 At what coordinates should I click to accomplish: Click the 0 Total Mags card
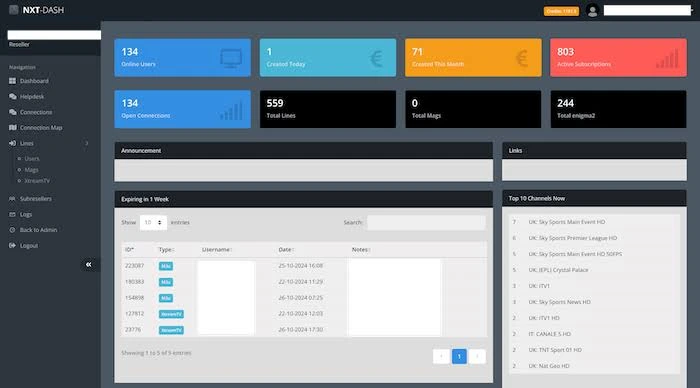click(473, 109)
